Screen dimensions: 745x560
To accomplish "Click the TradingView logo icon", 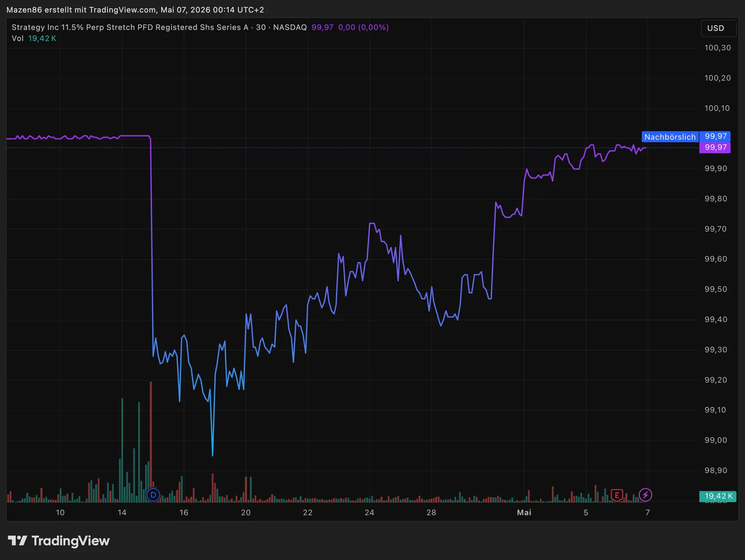I will [18, 540].
